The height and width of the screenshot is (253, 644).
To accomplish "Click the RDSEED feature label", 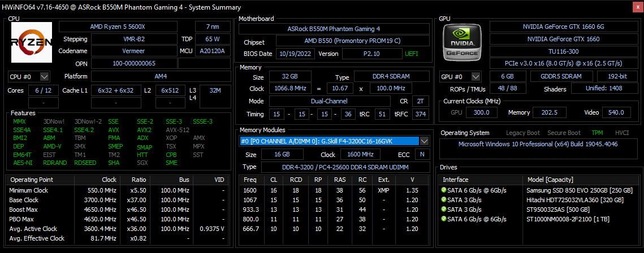I will (85, 163).
